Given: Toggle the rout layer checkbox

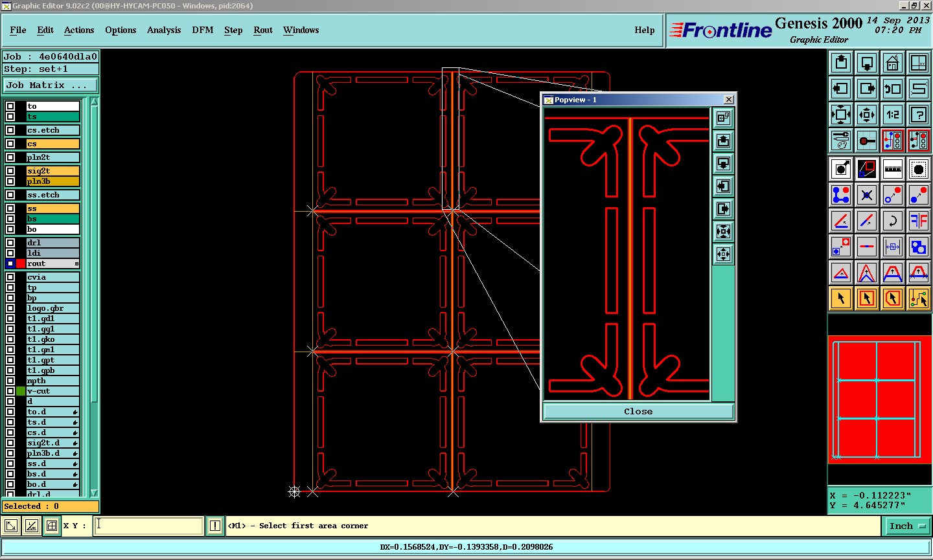Looking at the screenshot, I should 10,263.
